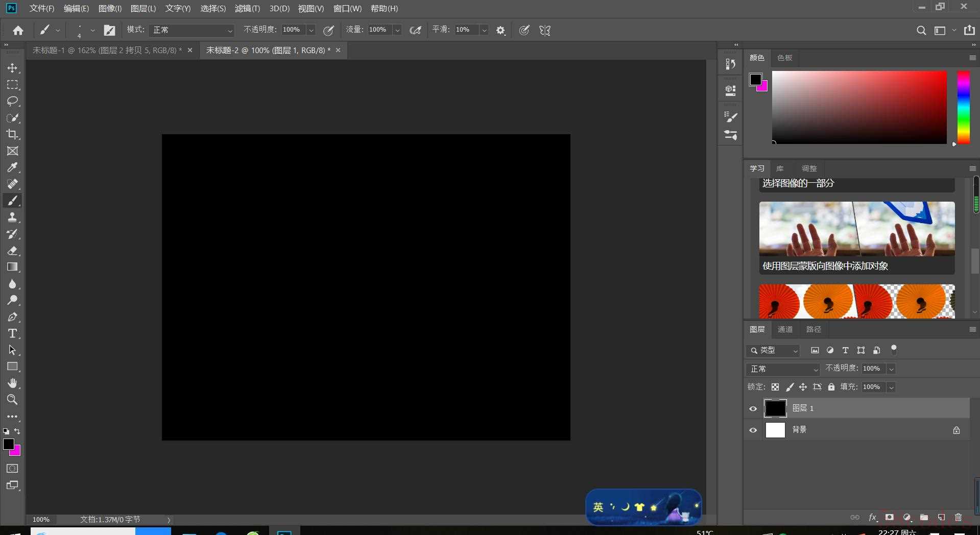This screenshot has height=535, width=980.
Task: Switch to the 通道 tab
Action: click(x=785, y=329)
